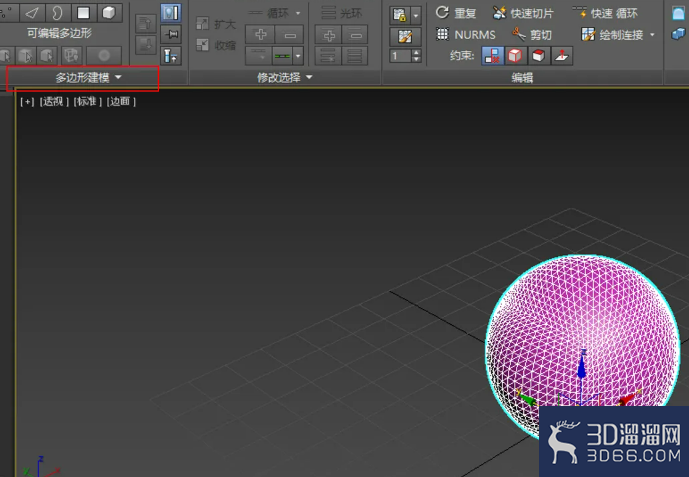Open the 透视 viewport view menu
Screen dimensions: 689x477
pos(54,102)
